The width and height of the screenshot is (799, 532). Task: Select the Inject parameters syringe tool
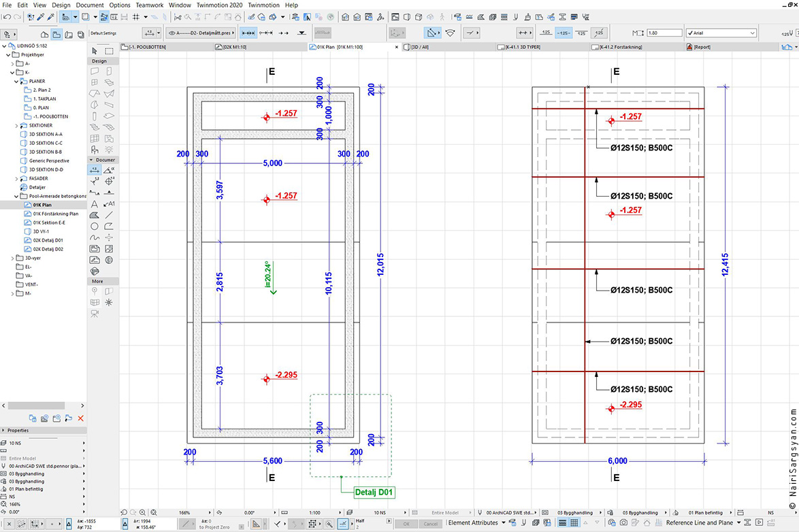point(50,17)
